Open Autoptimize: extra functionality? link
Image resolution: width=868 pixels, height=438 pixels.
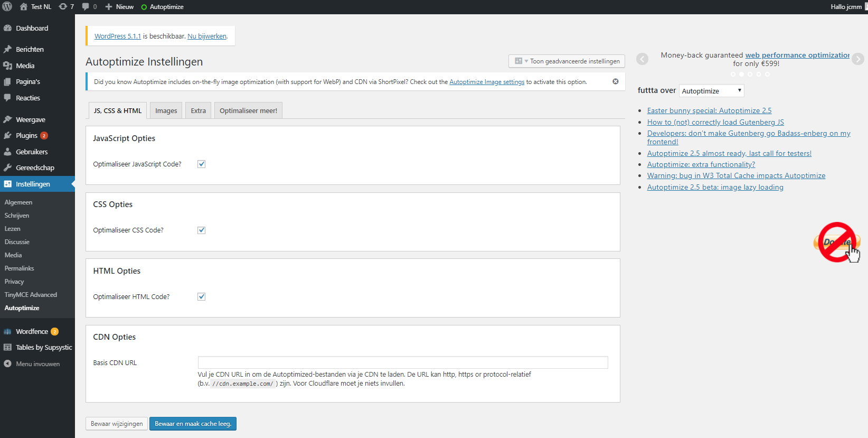701,164
